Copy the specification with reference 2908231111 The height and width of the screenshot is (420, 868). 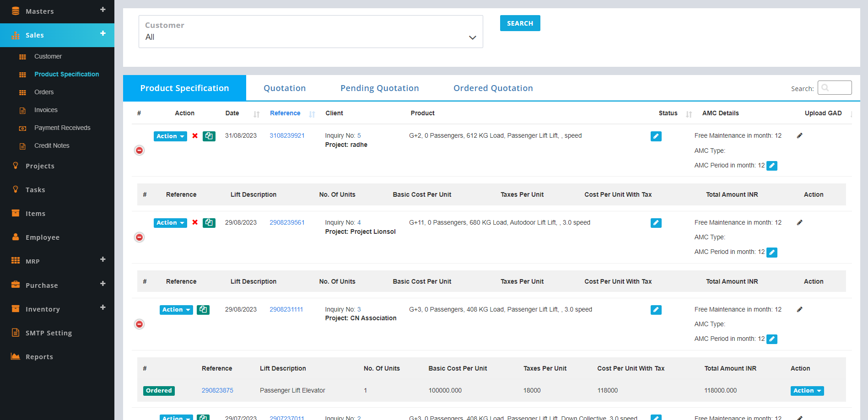pos(203,310)
